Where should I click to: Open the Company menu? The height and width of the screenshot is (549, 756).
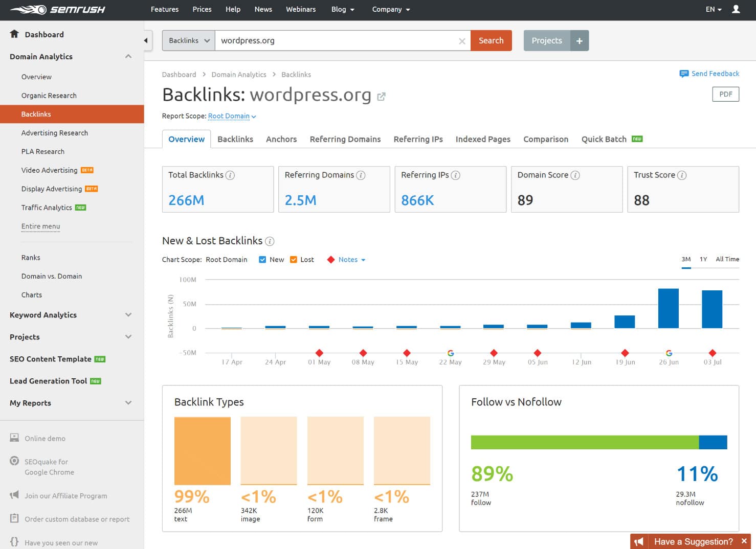tap(390, 9)
